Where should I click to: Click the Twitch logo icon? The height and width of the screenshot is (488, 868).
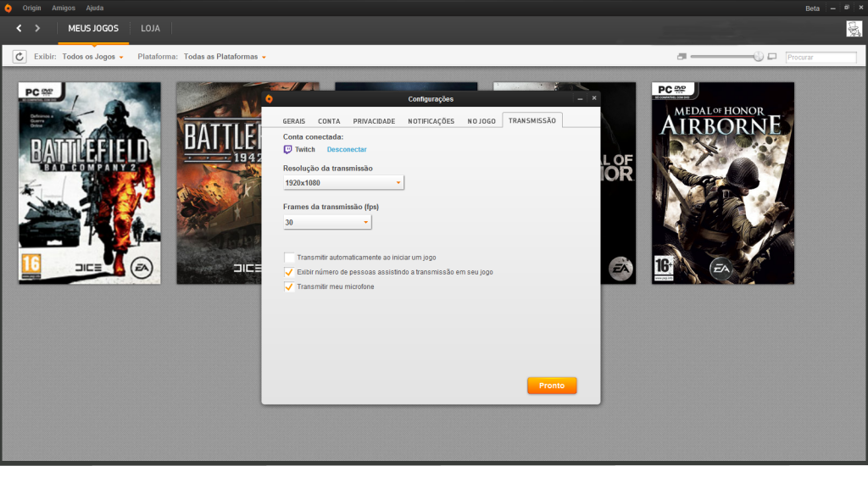click(x=287, y=149)
